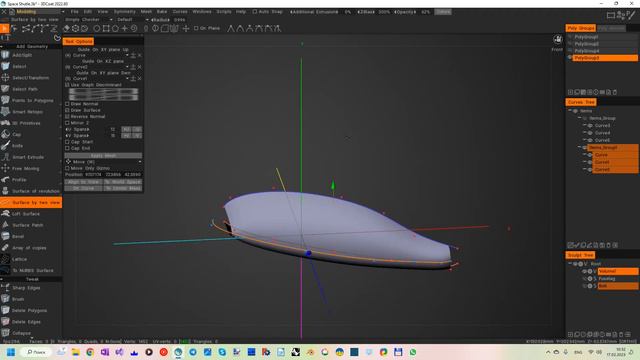Image resolution: width=640 pixels, height=360 pixels.
Task: Click the Front view camera icon
Action: tap(558, 40)
